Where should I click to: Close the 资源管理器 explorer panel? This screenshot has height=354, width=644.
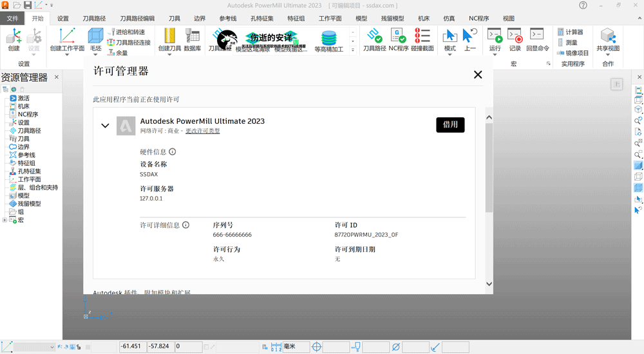pos(57,77)
